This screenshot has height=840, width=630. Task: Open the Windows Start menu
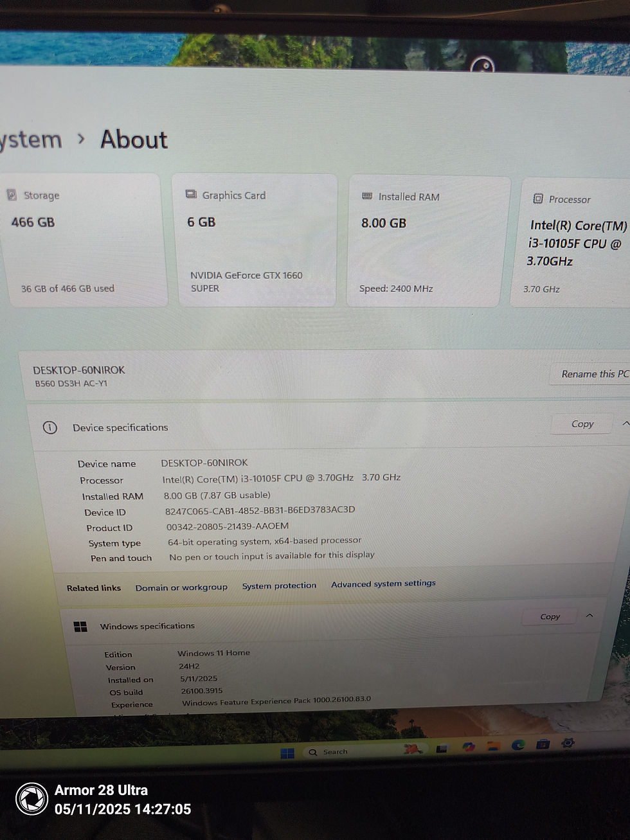[287, 753]
